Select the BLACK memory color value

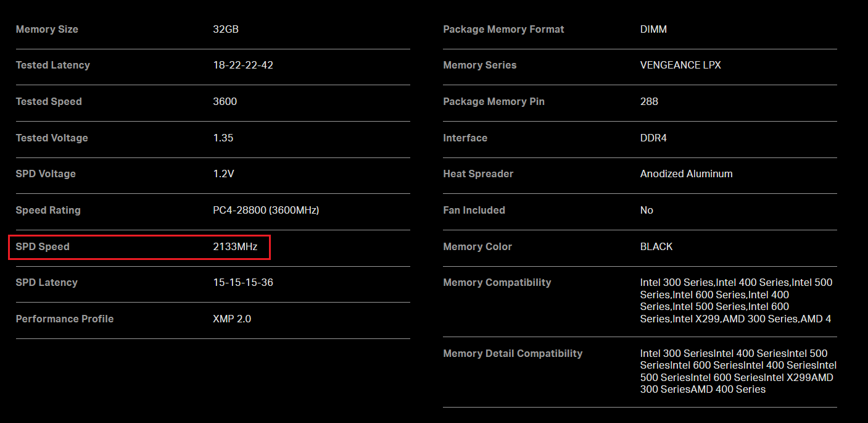coord(656,246)
